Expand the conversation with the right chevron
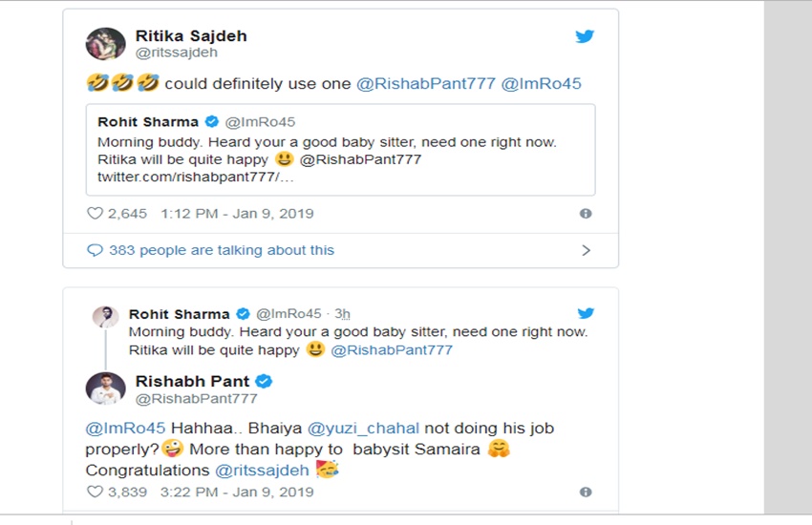 coord(586,250)
